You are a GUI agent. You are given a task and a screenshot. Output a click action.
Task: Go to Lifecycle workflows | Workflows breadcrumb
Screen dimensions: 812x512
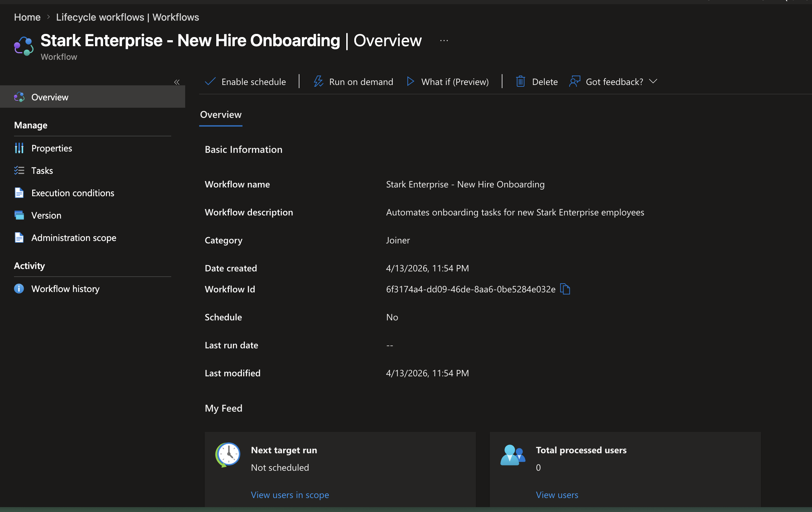coord(128,17)
